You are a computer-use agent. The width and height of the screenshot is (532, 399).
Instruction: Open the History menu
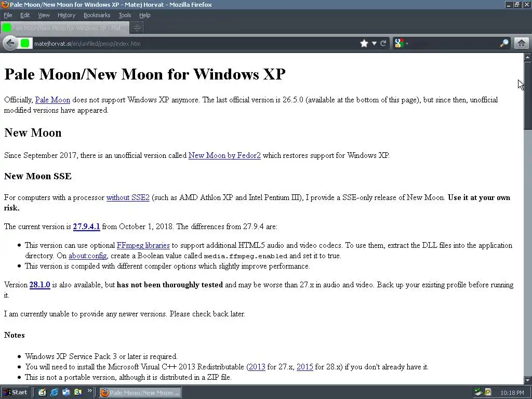(x=66, y=15)
